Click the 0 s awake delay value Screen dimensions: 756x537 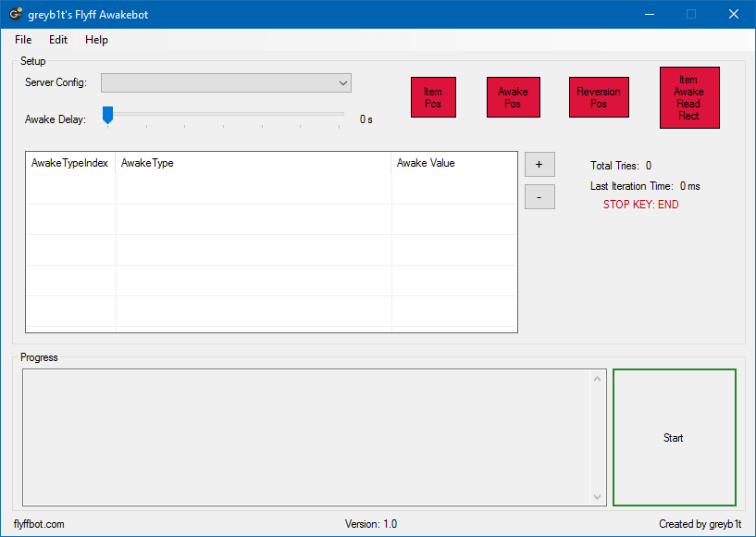pos(366,119)
